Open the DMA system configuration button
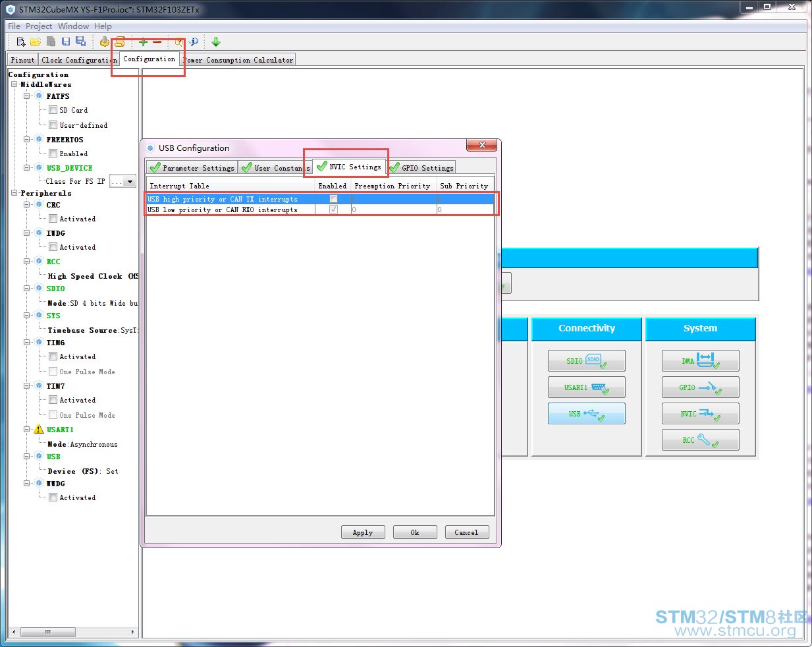Image resolution: width=812 pixels, height=647 pixels. coord(701,360)
